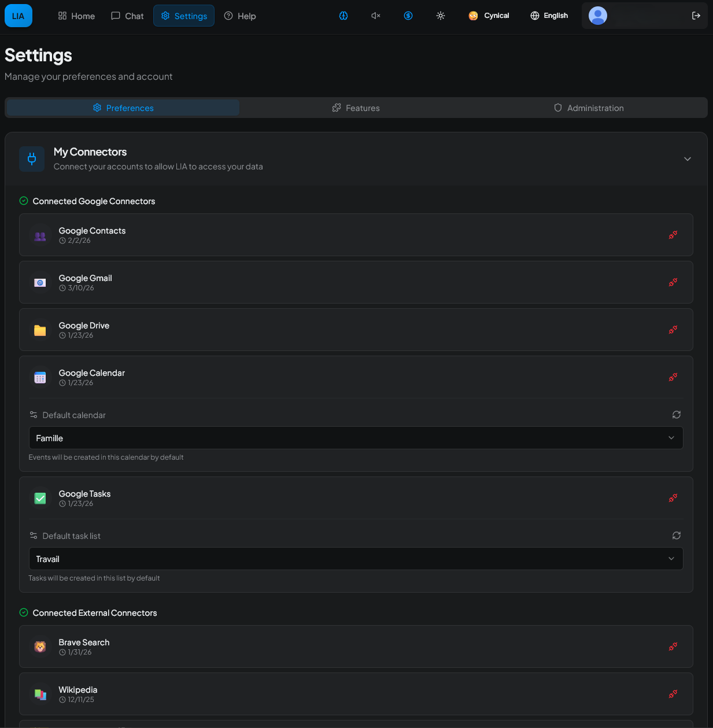Switch to the Features tab

(356, 108)
